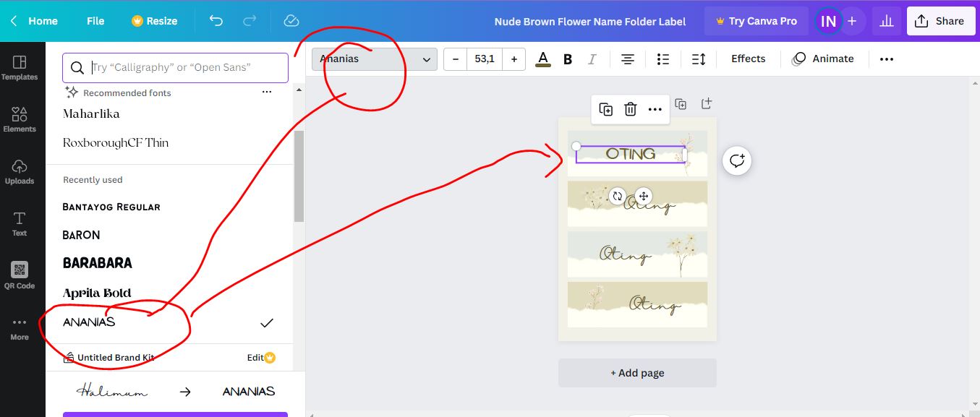Open the QR Code sidebar panel
This screenshot has height=417, width=980.
[20, 275]
